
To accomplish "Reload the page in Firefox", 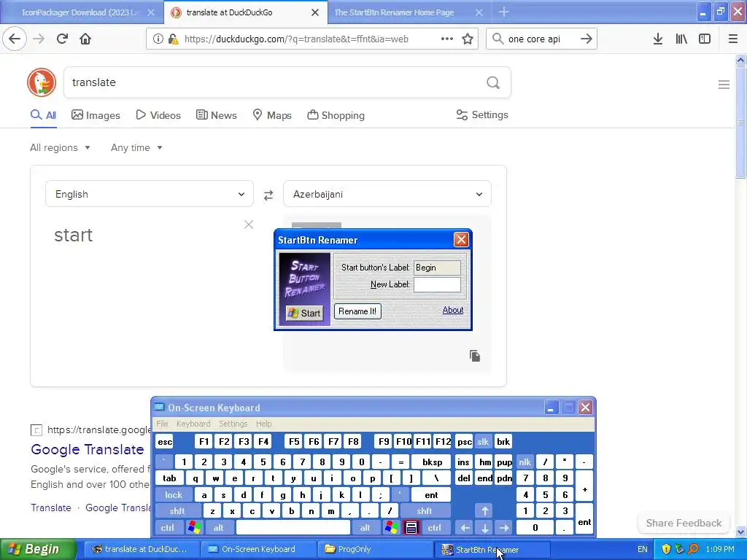I will point(62,39).
